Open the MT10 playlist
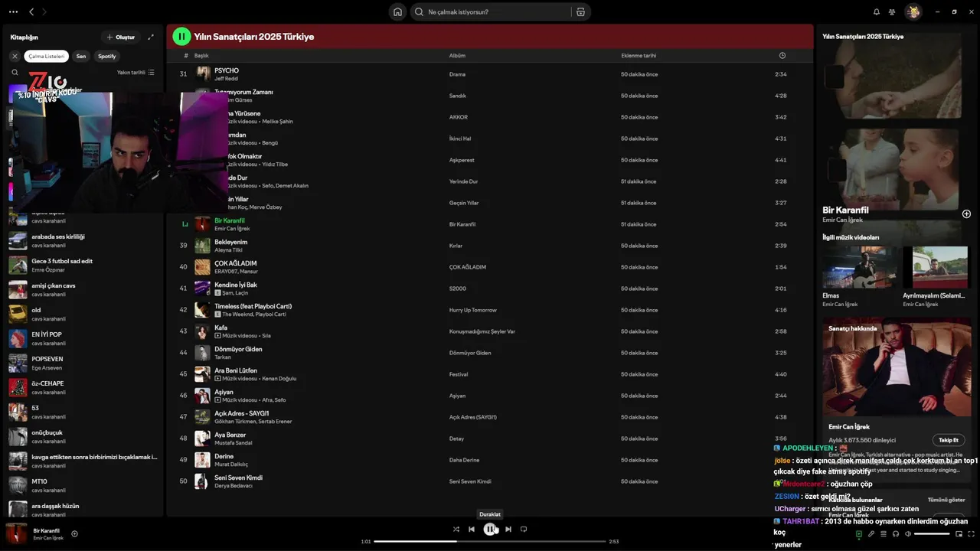Image resolution: width=980 pixels, height=551 pixels. (x=84, y=485)
